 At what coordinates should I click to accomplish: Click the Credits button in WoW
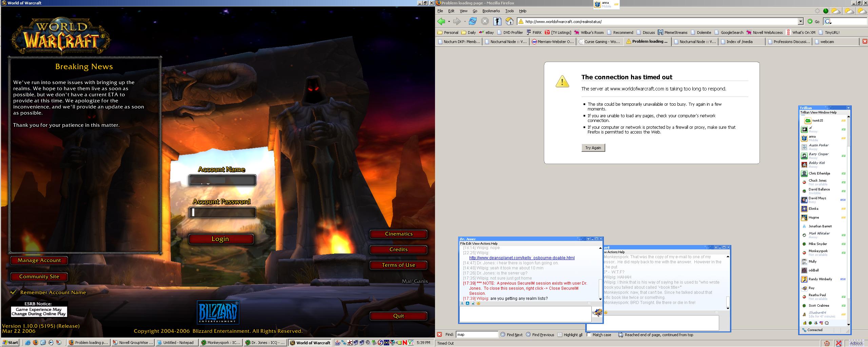coord(398,249)
